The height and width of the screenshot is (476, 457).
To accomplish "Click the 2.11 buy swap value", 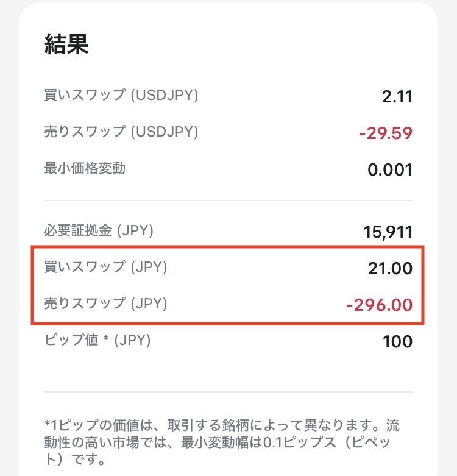I will 397,97.
